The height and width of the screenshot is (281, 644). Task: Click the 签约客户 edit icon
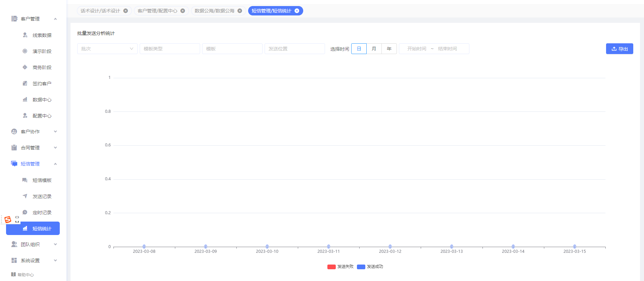(25, 83)
